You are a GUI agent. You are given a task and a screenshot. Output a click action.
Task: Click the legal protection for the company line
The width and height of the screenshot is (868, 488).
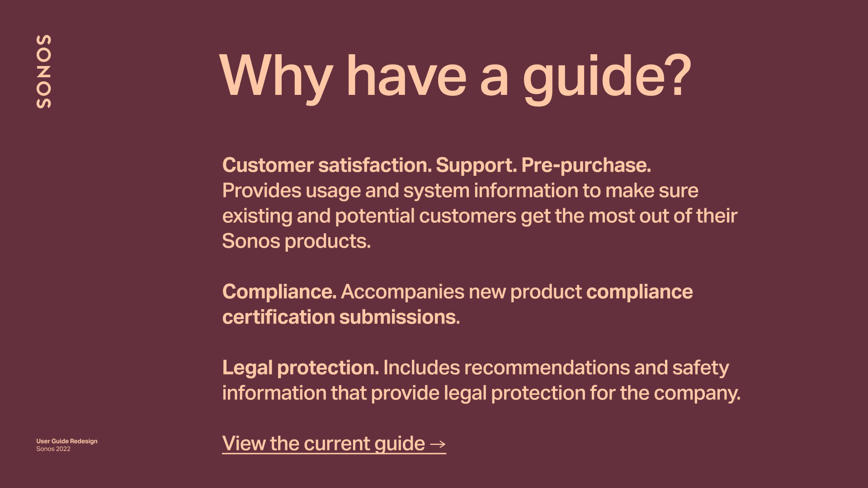481,393
